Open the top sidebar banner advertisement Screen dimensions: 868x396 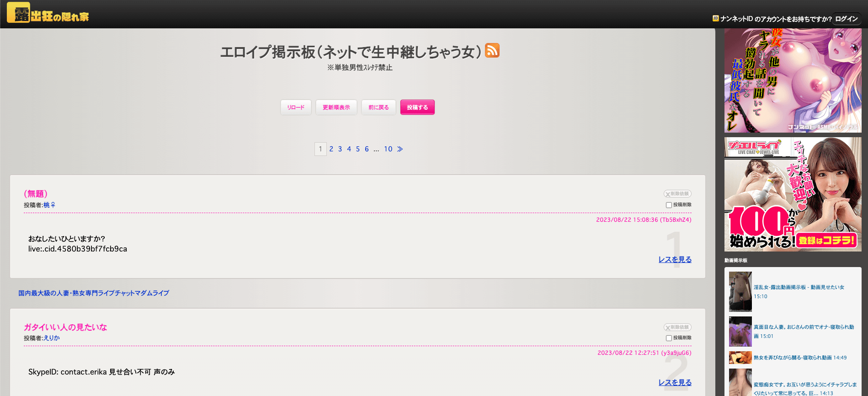point(793,80)
